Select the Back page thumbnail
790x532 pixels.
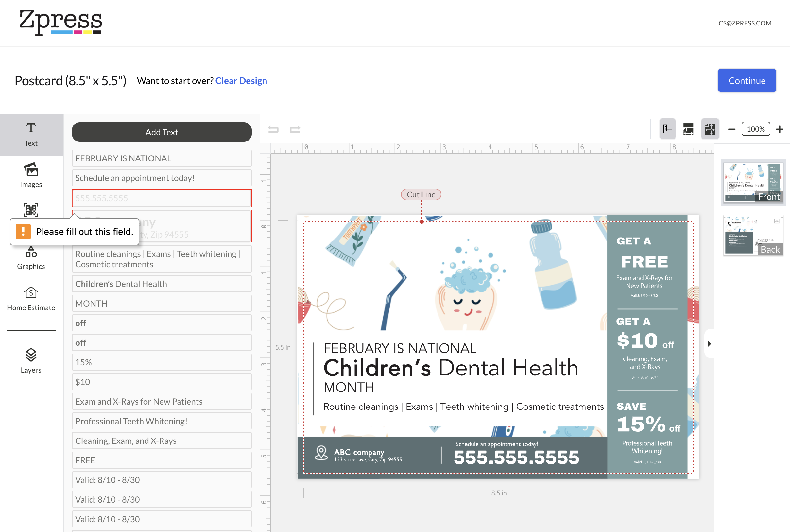click(x=753, y=235)
